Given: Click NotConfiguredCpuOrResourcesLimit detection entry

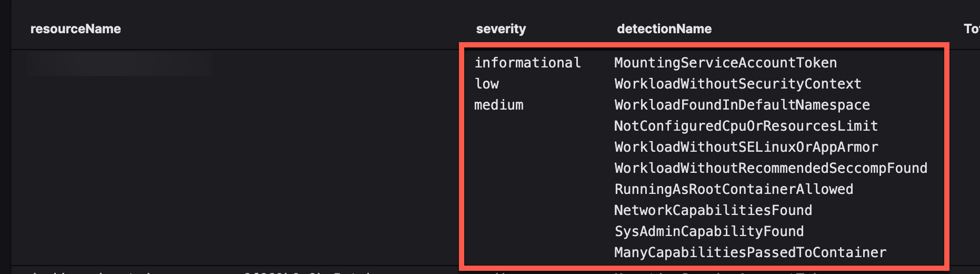Looking at the screenshot, I should [x=746, y=126].
